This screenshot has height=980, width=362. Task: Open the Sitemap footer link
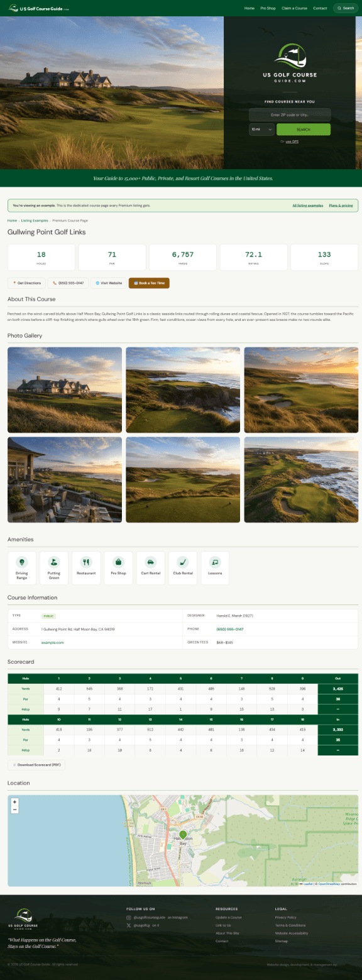pyautogui.click(x=282, y=941)
